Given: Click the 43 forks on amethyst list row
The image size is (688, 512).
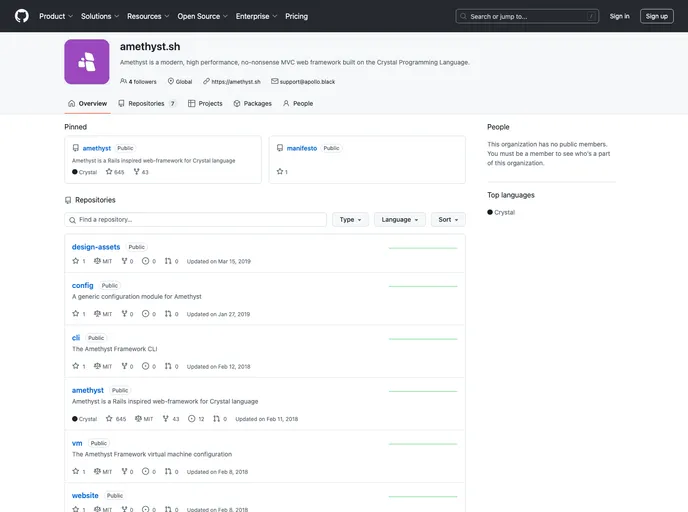Looking at the screenshot, I should point(171,419).
